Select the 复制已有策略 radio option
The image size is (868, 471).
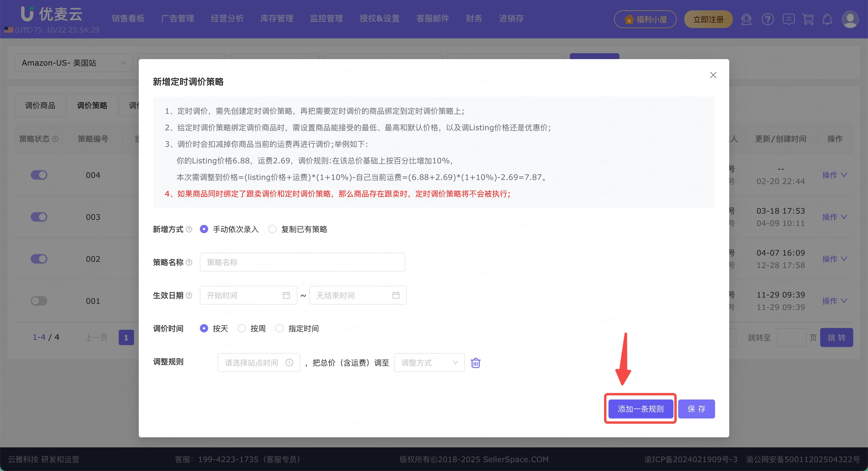(272, 230)
